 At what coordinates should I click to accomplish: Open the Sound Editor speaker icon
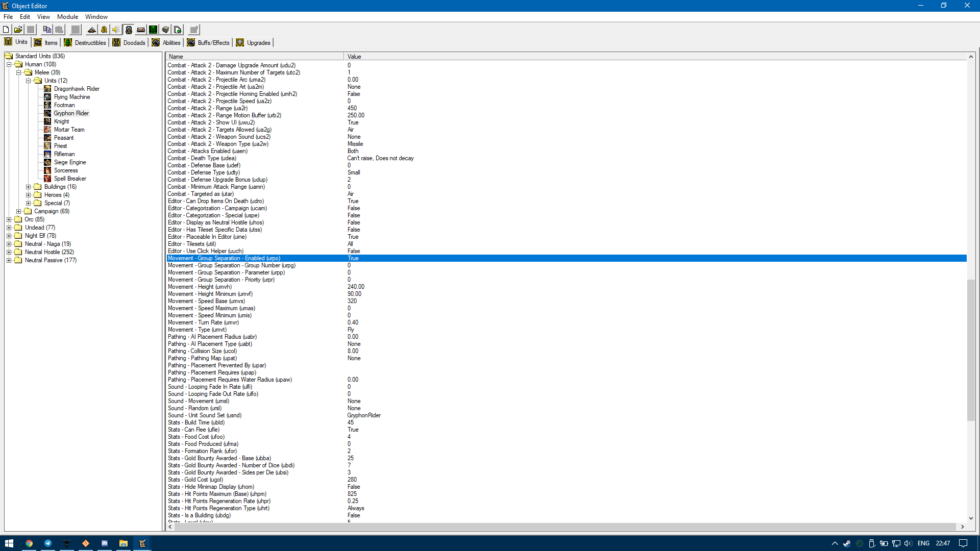[116, 30]
